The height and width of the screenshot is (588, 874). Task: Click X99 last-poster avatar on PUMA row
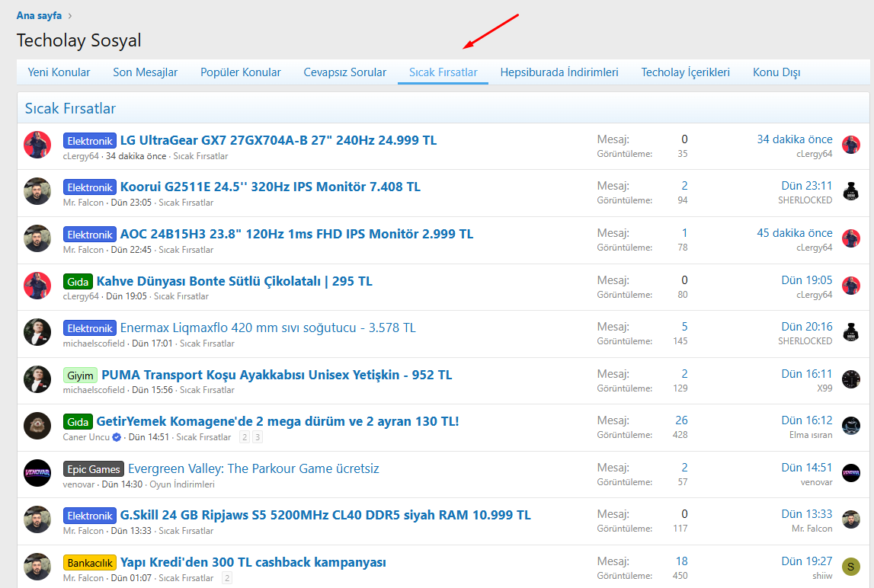click(850, 379)
